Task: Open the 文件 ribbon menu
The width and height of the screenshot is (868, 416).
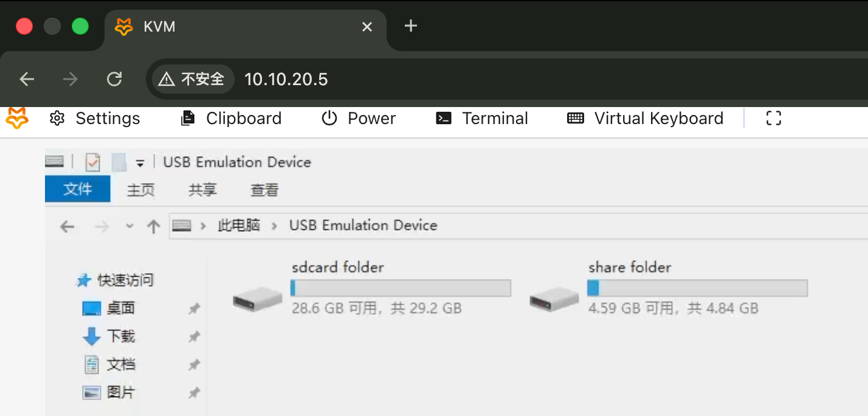Action: 78,189
